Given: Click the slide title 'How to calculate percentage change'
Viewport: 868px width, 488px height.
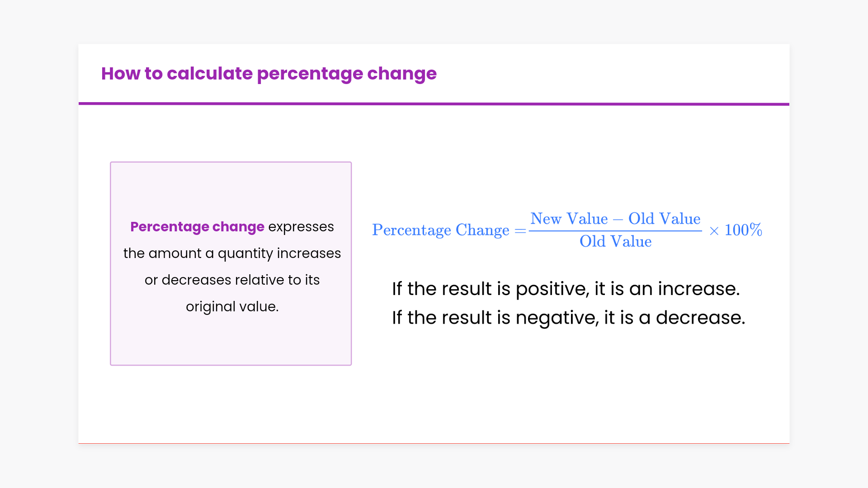Looking at the screenshot, I should (x=269, y=74).
